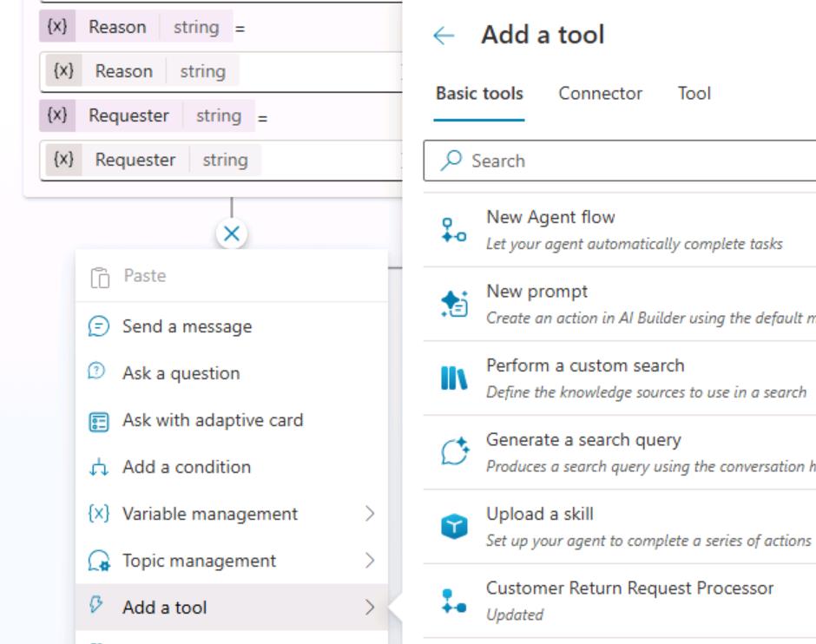The image size is (816, 644).
Task: Select New prompt tool
Action: (x=619, y=305)
